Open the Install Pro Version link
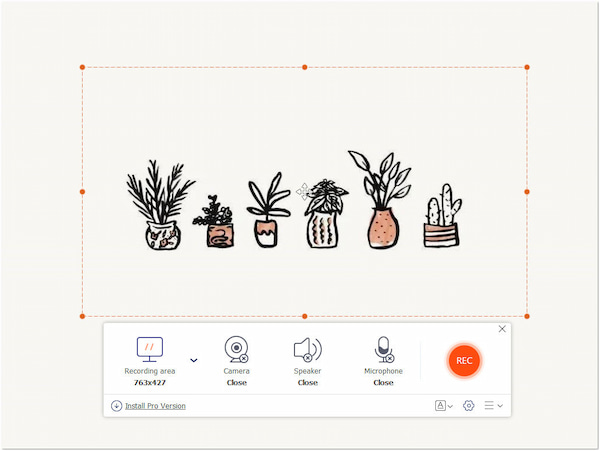This screenshot has height=451, width=600. (x=155, y=406)
